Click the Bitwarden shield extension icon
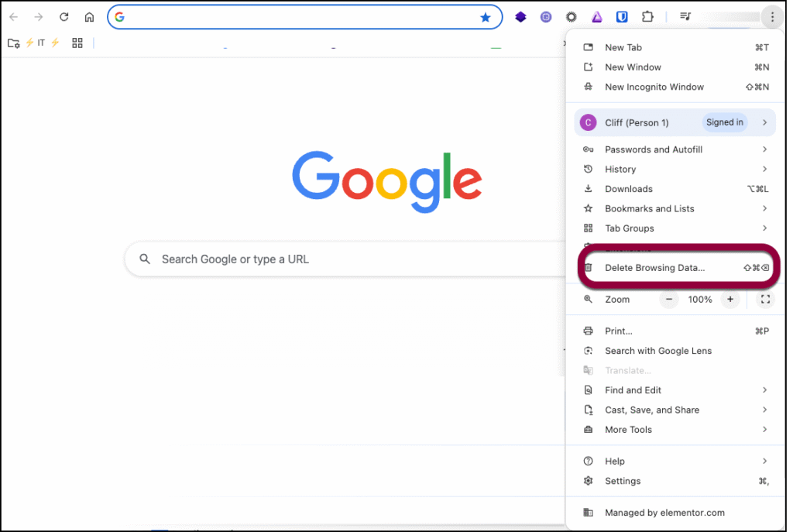The height and width of the screenshot is (532, 793). click(622, 17)
